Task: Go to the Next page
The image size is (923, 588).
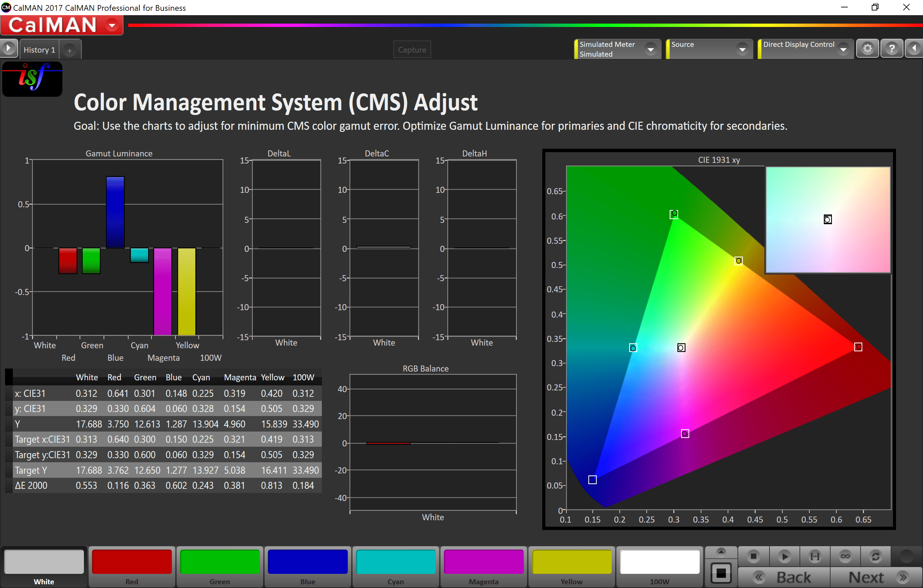Action: (877, 577)
